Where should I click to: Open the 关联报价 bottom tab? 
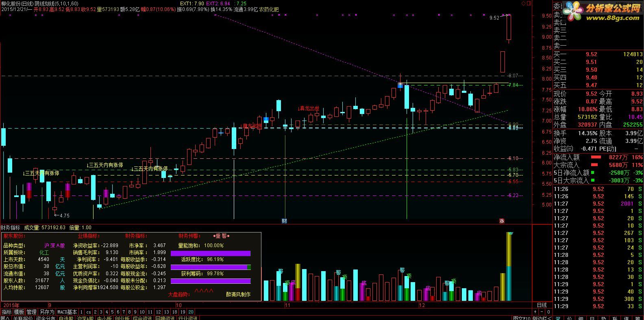tap(23, 318)
